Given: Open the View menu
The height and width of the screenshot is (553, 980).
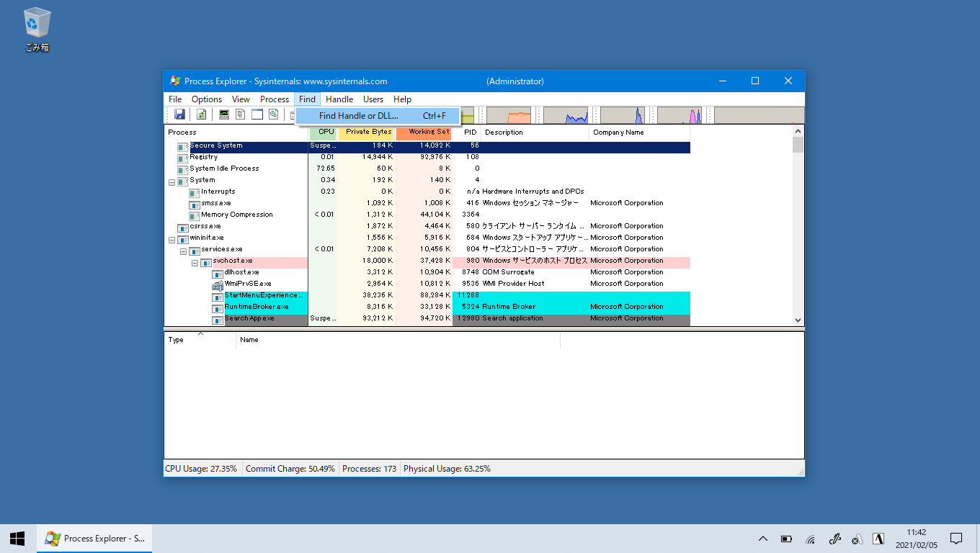Looking at the screenshot, I should [x=241, y=99].
